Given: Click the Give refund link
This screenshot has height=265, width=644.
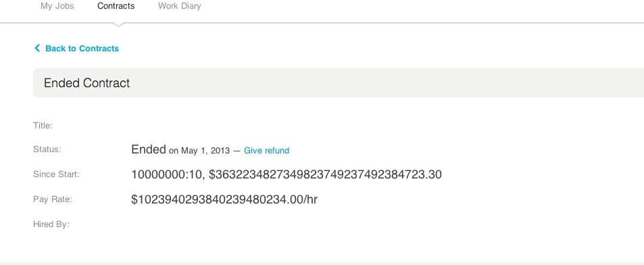Looking at the screenshot, I should pyautogui.click(x=266, y=151).
